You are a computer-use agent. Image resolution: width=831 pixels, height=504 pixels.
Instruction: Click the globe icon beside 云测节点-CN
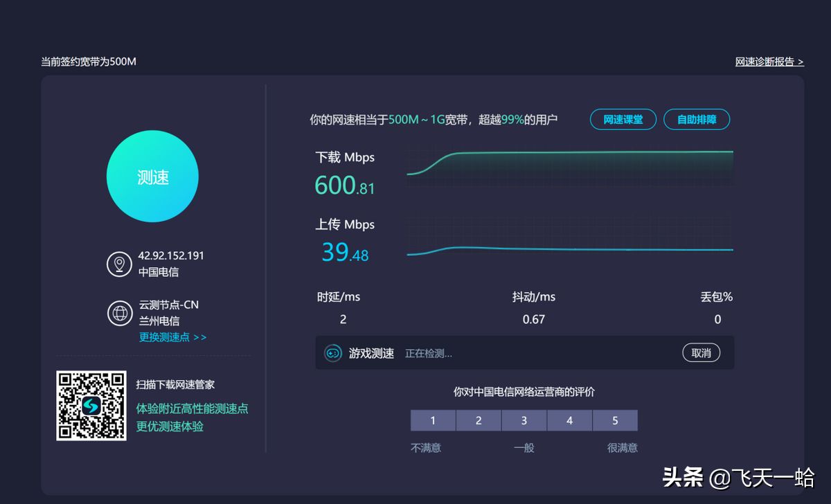pos(119,313)
